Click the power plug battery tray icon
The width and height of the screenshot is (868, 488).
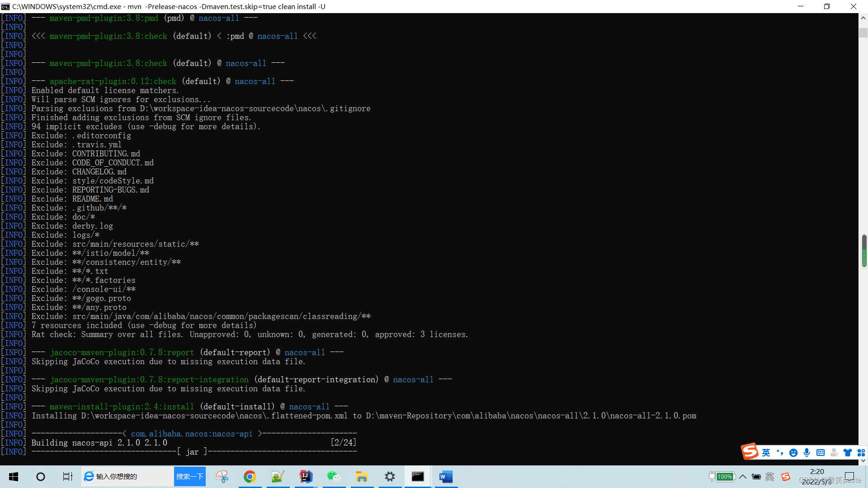[x=756, y=477]
